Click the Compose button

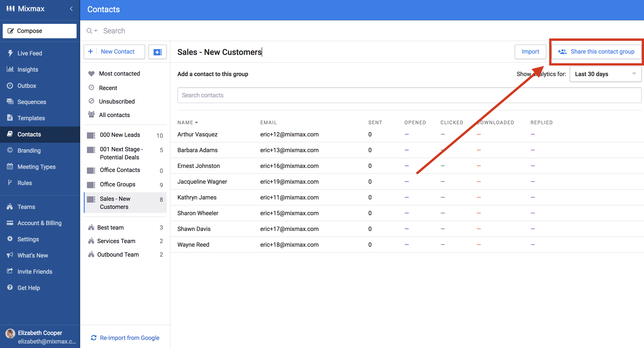(x=39, y=31)
